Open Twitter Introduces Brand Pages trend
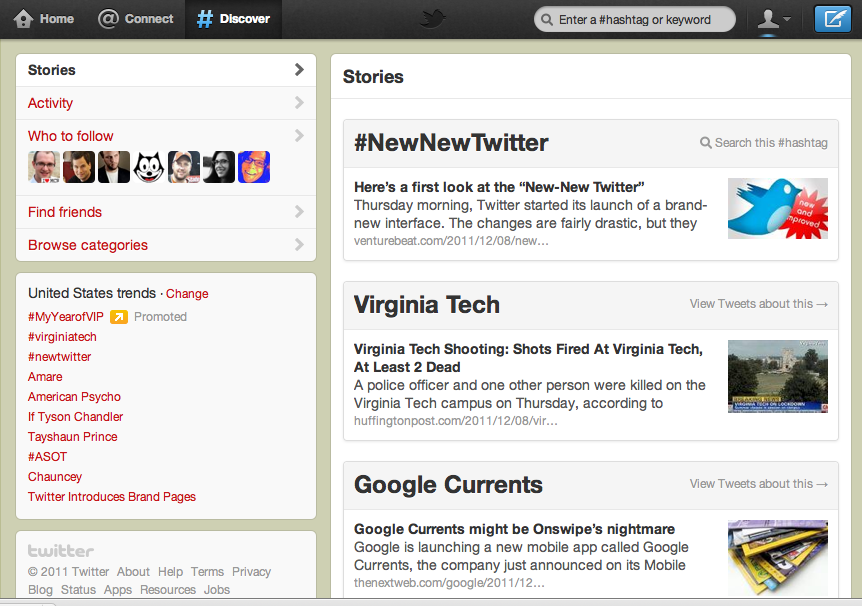This screenshot has height=606, width=862. 112,497
